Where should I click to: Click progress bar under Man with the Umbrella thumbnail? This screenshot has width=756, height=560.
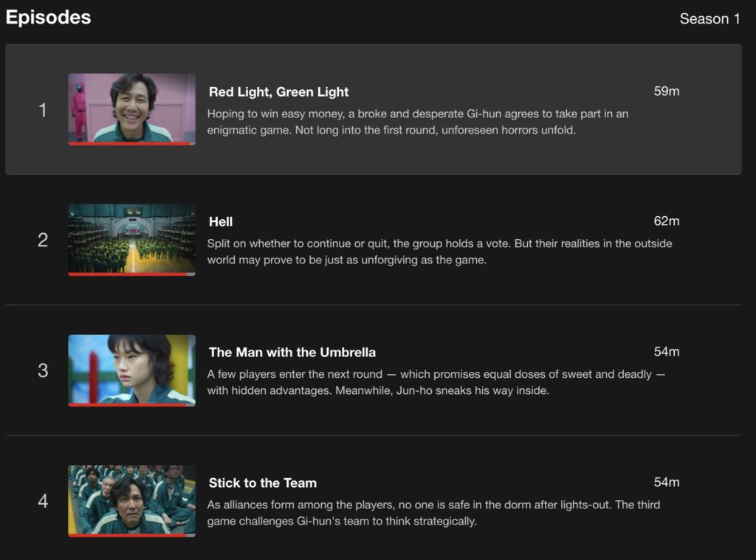coord(131,405)
